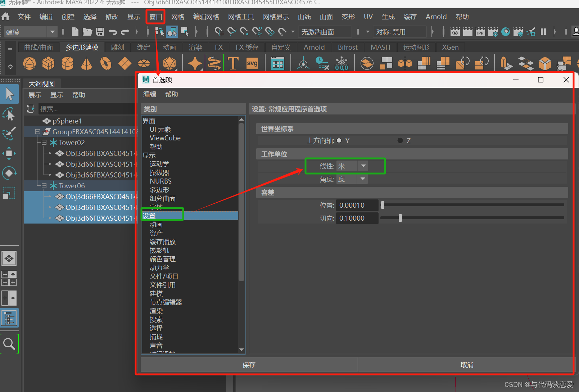Open 编辑 menu in Preferences window

pos(150,94)
